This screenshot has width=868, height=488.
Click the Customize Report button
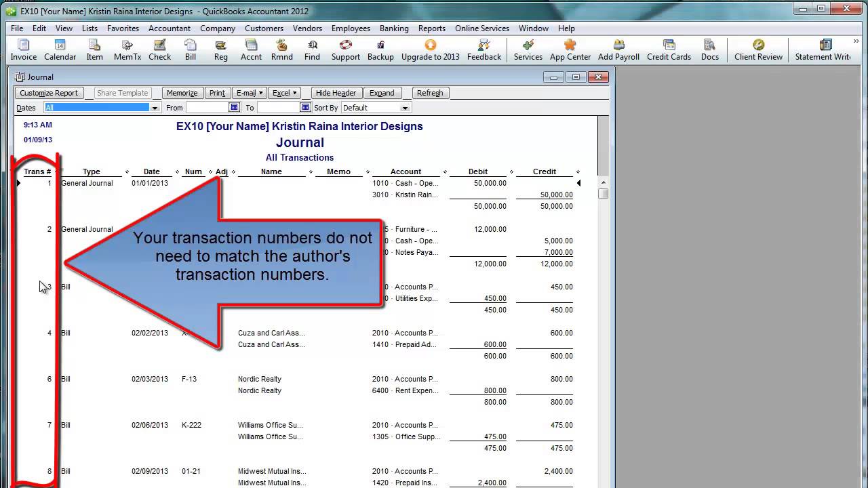pyautogui.click(x=49, y=93)
